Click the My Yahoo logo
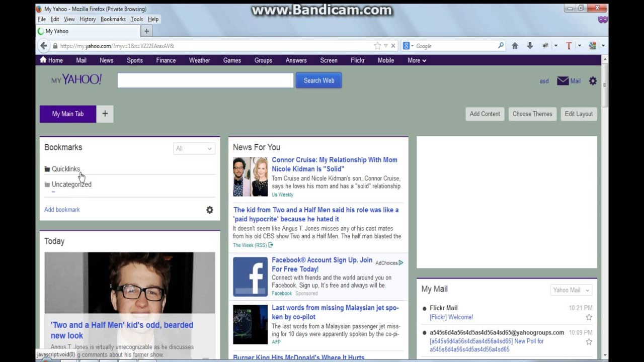 tap(76, 79)
